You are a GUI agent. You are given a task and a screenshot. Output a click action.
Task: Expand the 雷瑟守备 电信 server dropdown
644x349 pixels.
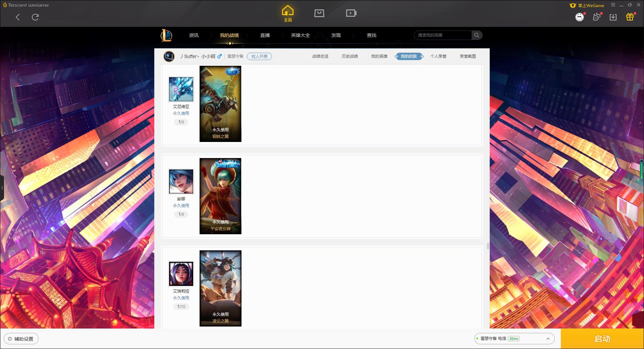click(514, 339)
